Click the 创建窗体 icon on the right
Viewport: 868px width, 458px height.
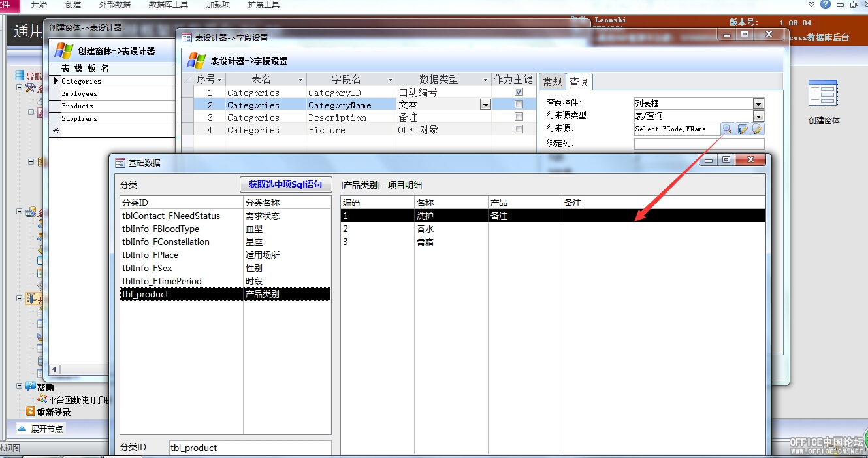823,93
